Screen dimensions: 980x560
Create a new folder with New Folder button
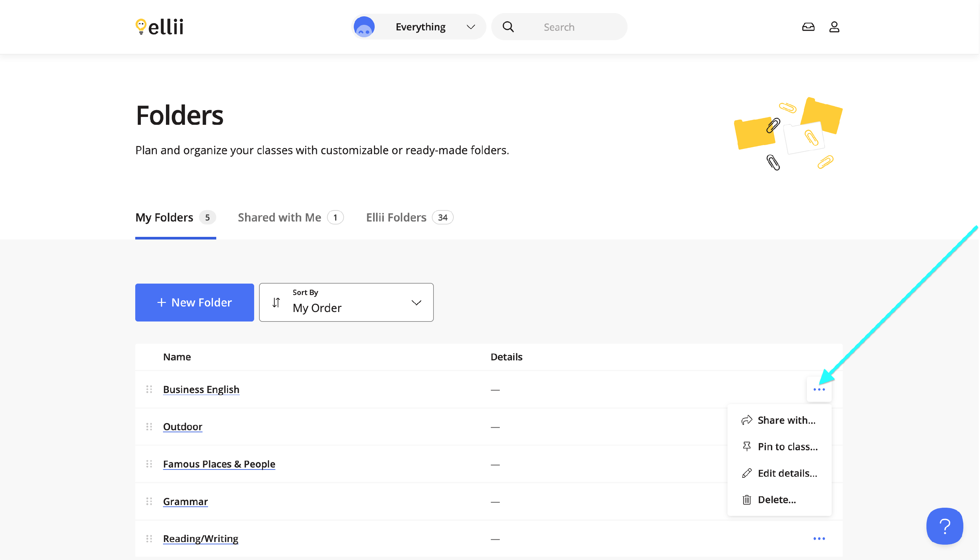(x=194, y=302)
